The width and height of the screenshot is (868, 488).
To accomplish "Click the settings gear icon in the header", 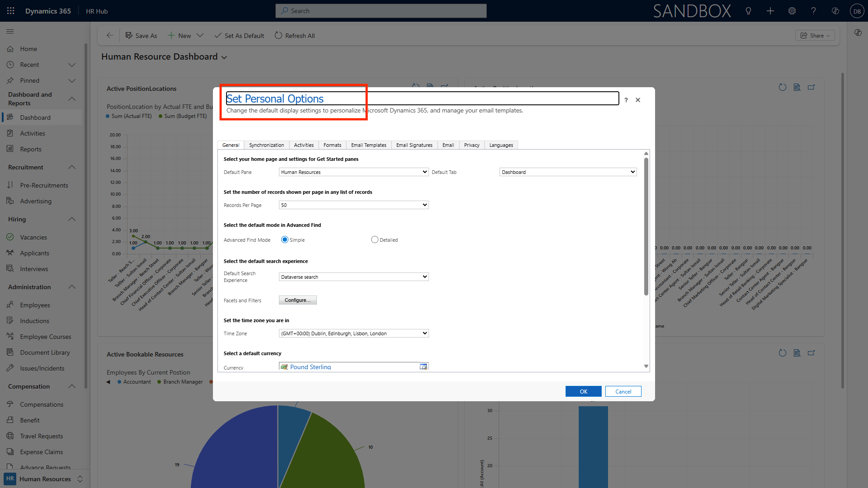I will [792, 11].
